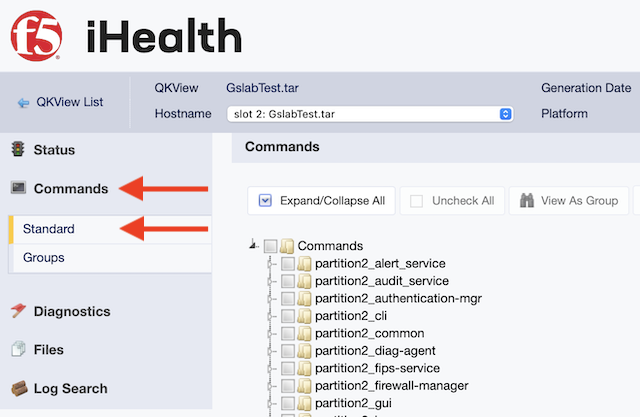Image resolution: width=640 pixels, height=417 pixels.
Task: Click the Log Search icon
Action: pyautogui.click(x=17, y=388)
